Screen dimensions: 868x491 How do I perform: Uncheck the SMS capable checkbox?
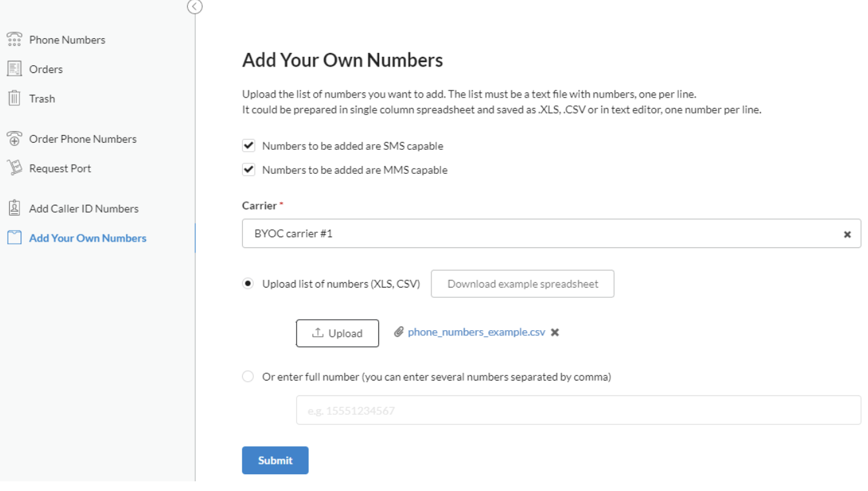(248, 145)
